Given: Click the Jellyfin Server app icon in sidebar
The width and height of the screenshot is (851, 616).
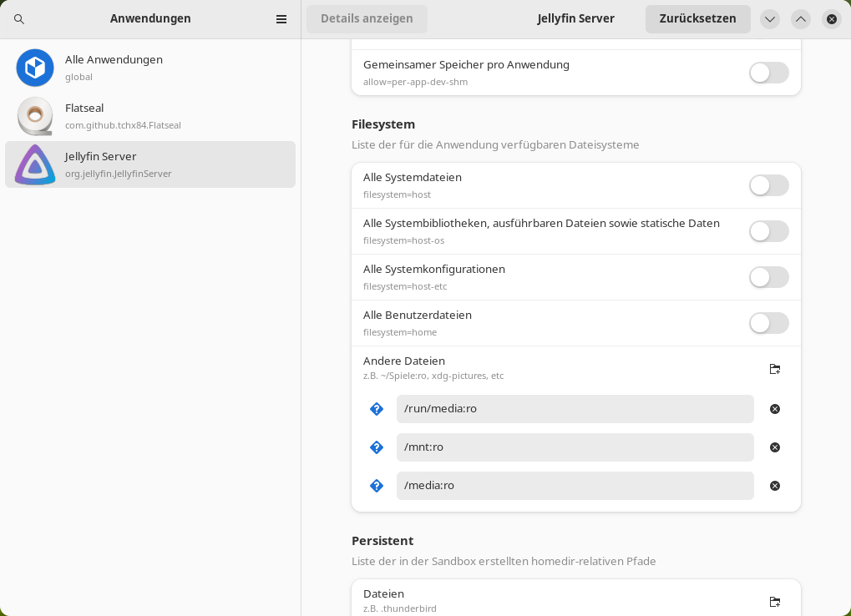Looking at the screenshot, I should 35,164.
